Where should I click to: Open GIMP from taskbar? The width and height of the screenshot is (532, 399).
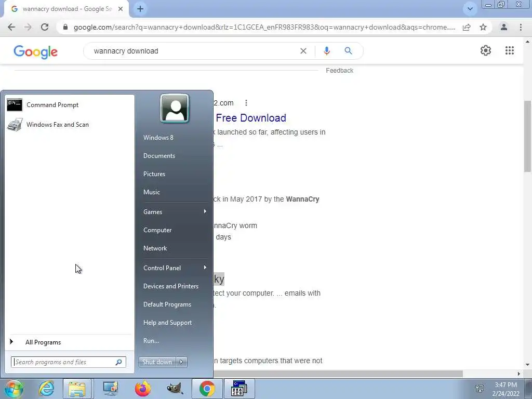175,389
